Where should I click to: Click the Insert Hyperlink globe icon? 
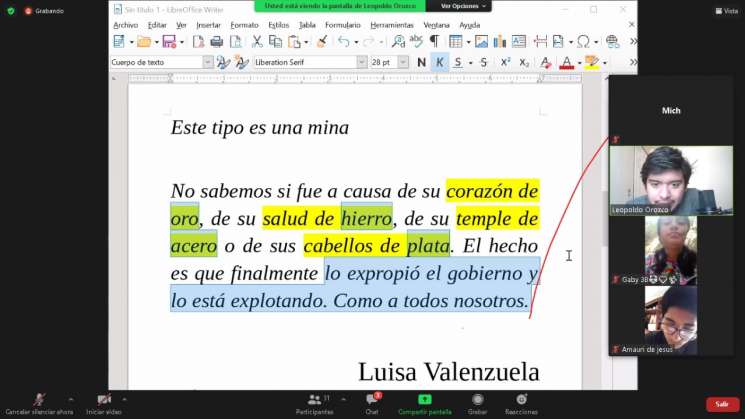613,42
